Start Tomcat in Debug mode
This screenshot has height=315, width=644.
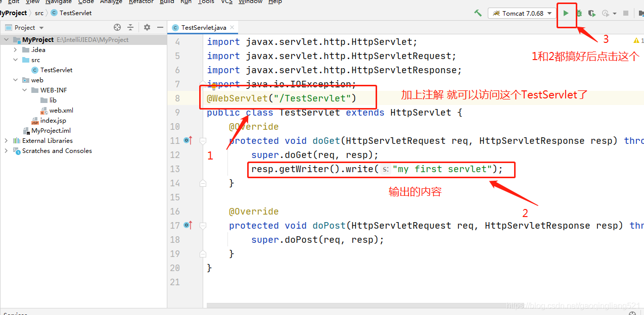pos(579,13)
